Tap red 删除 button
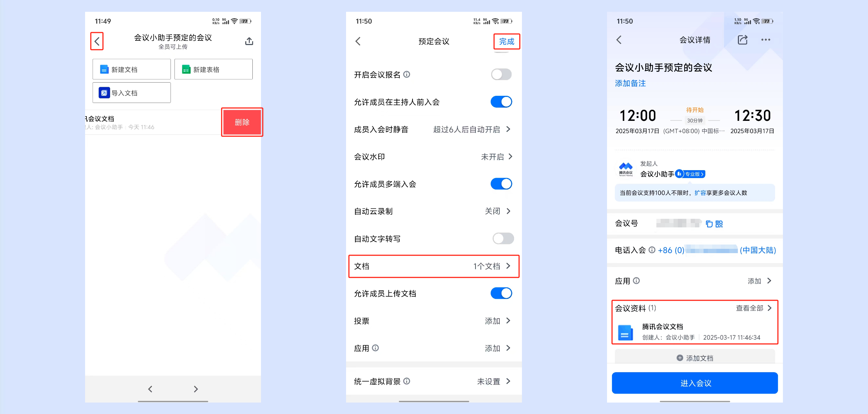 pyautogui.click(x=242, y=122)
